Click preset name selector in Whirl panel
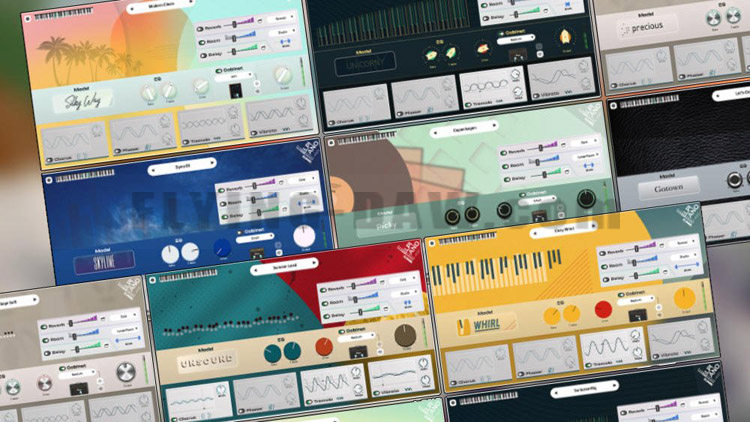 (x=564, y=230)
